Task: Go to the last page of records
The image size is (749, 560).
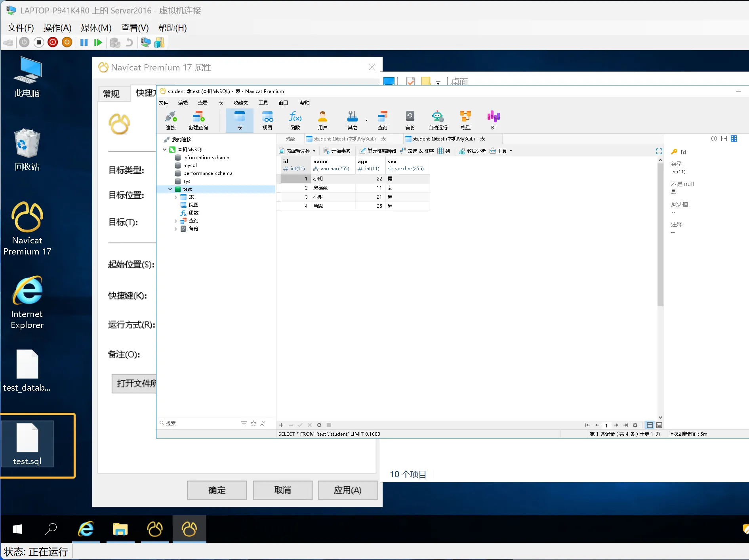Action: [x=626, y=425]
